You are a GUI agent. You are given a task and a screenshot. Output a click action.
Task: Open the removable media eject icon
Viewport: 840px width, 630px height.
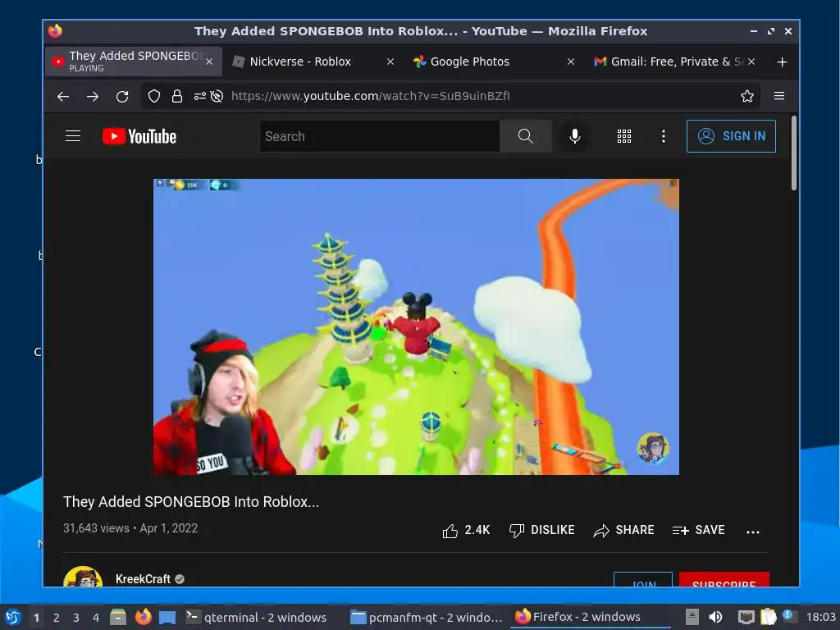tap(692, 617)
